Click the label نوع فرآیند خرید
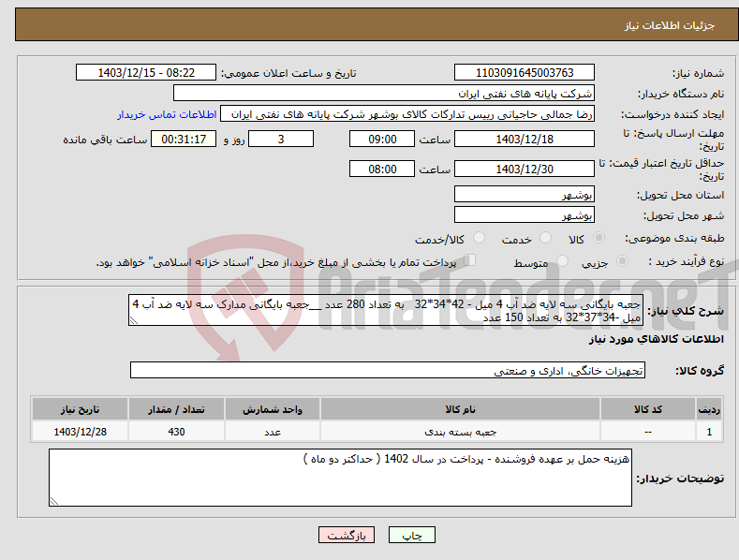Image resolution: width=739 pixels, height=560 pixels. [x=687, y=261]
